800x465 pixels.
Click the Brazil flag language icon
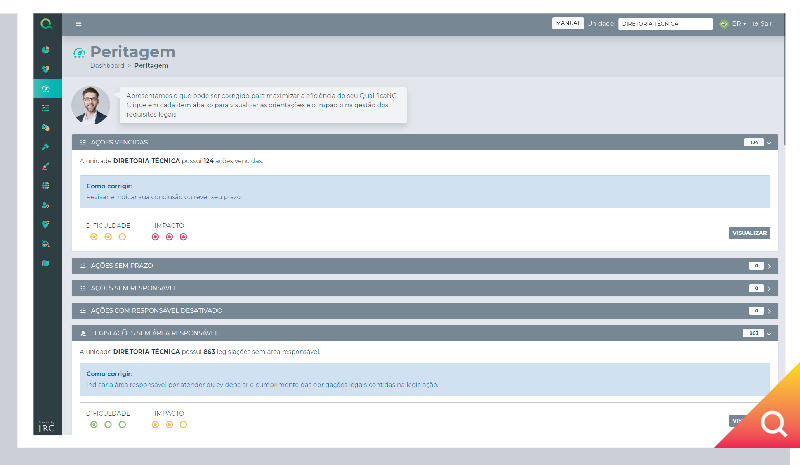pyautogui.click(x=724, y=23)
